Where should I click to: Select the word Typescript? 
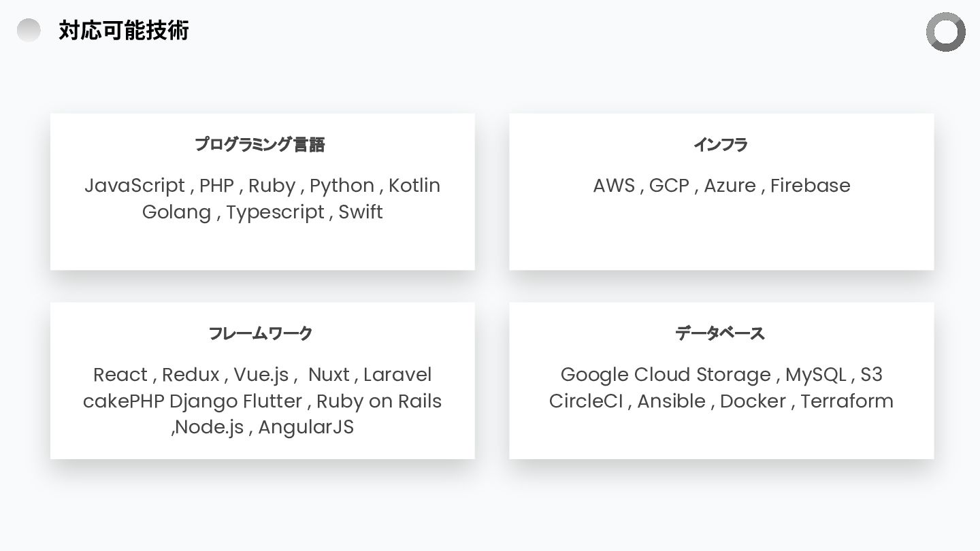(x=275, y=212)
